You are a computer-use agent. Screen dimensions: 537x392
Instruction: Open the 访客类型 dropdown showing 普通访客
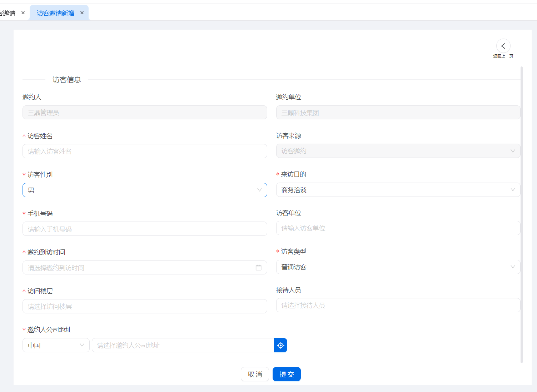tap(398, 267)
